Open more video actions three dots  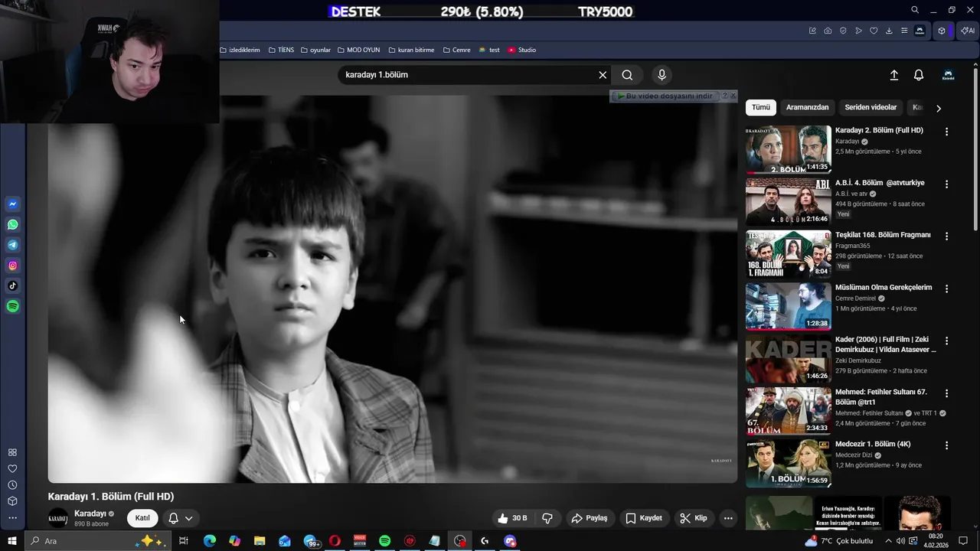pyautogui.click(x=728, y=518)
